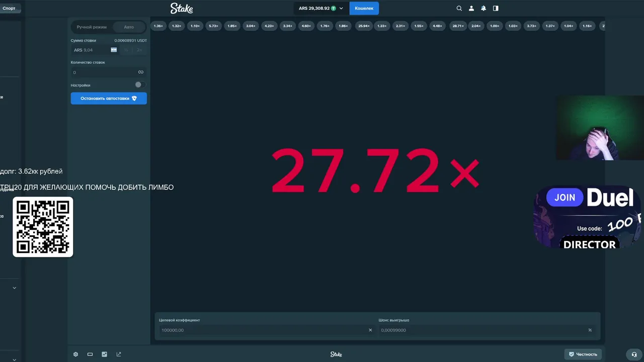The width and height of the screenshot is (644, 362).
Task: Halve the bet with ½ button
Action: [x=126, y=50]
